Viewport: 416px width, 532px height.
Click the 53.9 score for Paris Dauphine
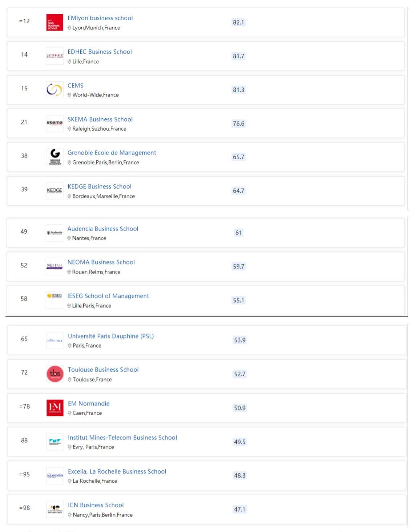click(x=240, y=340)
